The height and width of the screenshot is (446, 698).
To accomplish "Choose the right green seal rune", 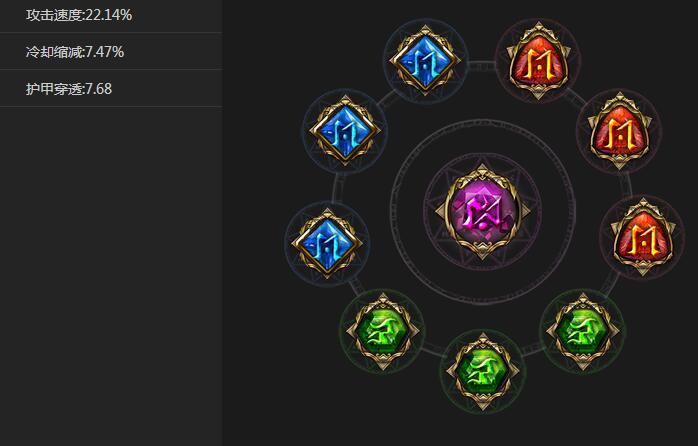I will coord(583,332).
